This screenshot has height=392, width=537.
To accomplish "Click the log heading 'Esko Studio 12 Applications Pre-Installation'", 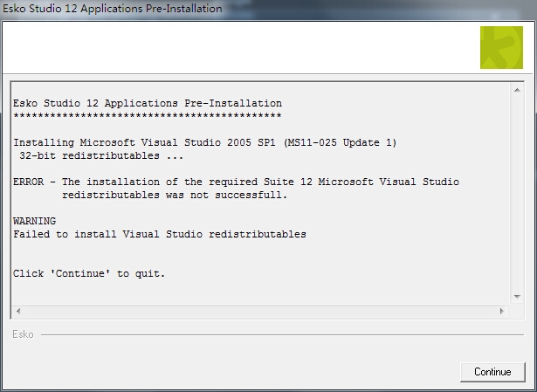I will 148,103.
